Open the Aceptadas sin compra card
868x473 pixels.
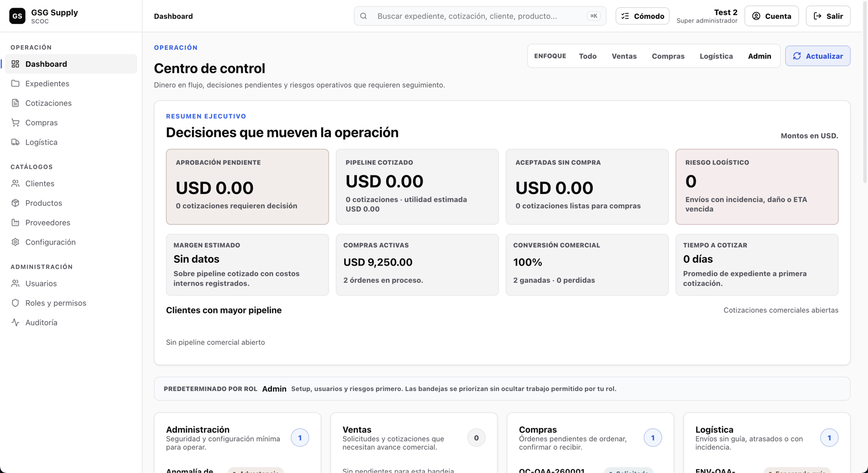(587, 187)
